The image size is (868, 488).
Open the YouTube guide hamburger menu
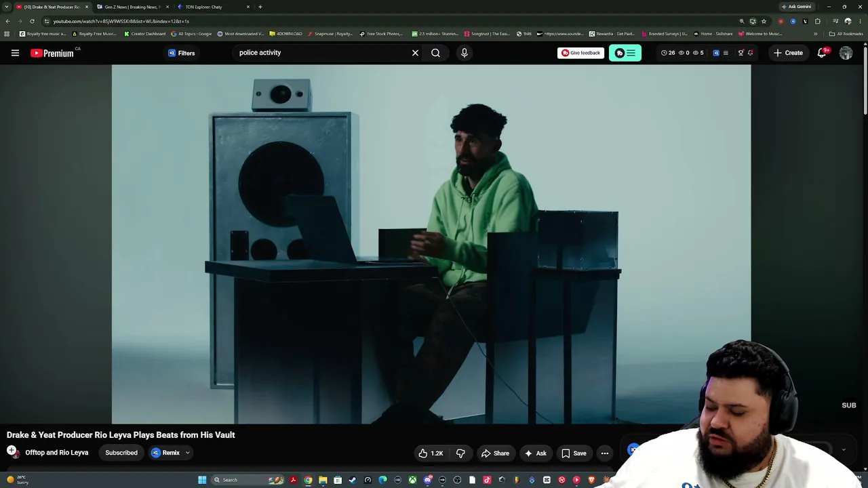(x=15, y=53)
